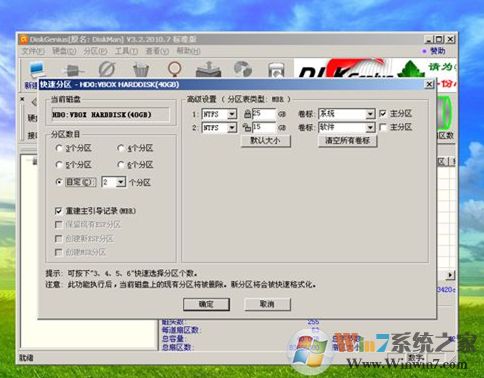Open the 帮助(H) menu
Screen dimensions: 484x378
188,51
